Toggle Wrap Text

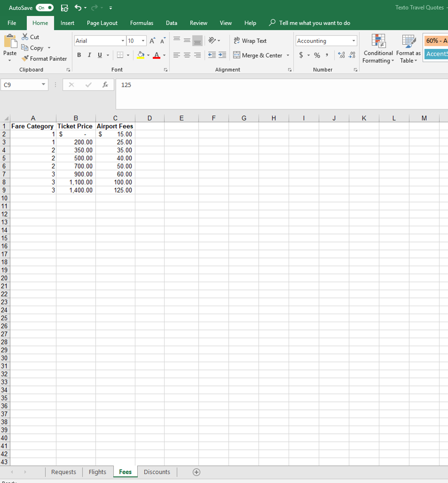tap(250, 41)
